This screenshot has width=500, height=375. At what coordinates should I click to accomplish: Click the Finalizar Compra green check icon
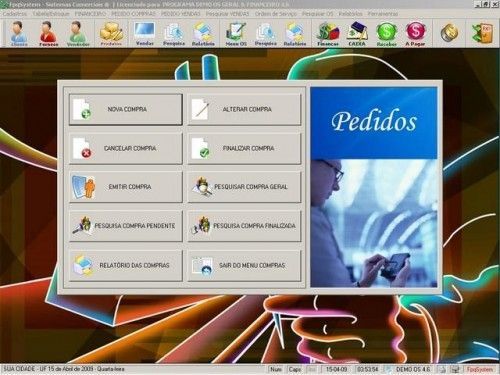point(201,148)
